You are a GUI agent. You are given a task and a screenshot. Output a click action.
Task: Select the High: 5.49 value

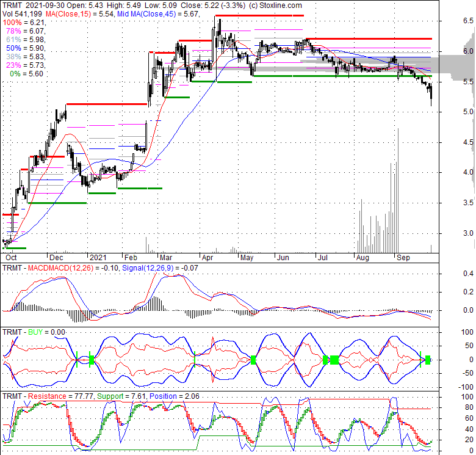[x=123, y=5]
